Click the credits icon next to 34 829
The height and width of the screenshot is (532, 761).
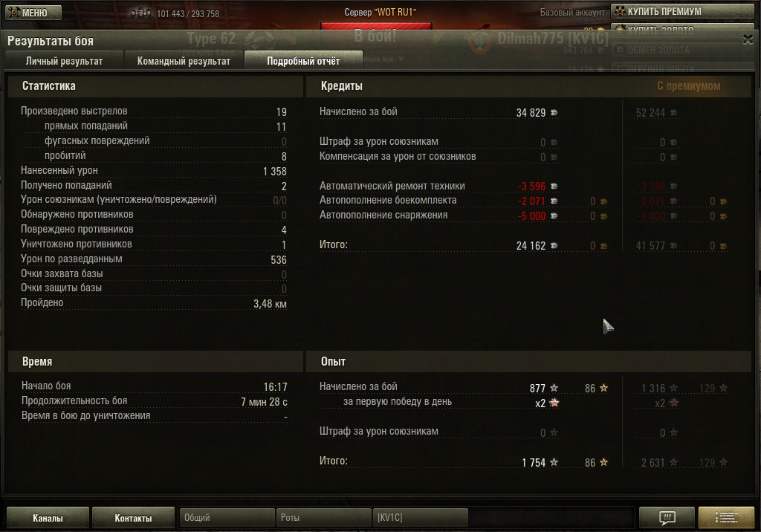click(554, 113)
